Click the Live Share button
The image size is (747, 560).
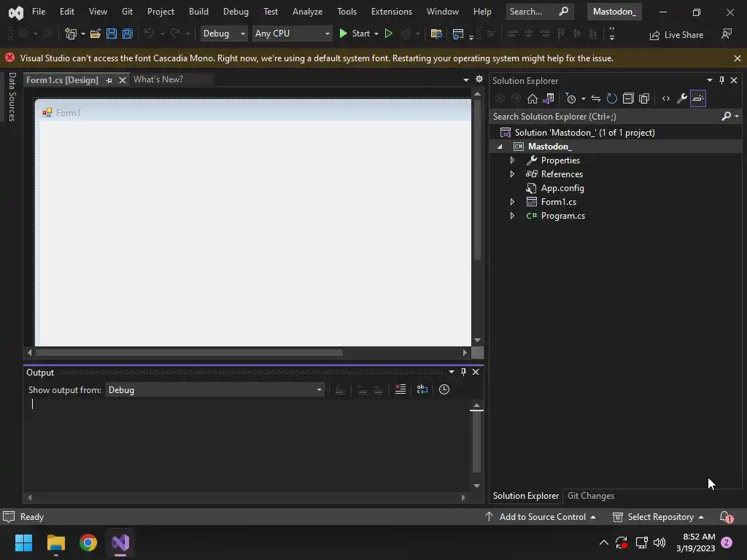click(676, 35)
